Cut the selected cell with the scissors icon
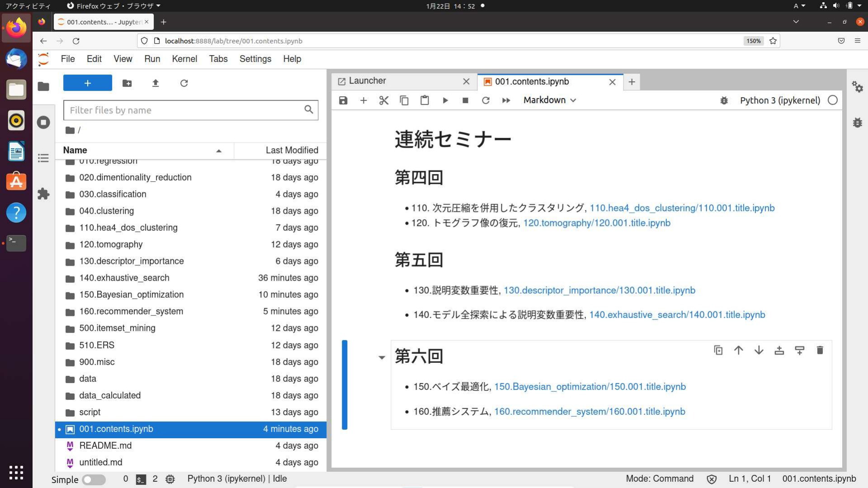The image size is (868, 488). click(x=384, y=100)
